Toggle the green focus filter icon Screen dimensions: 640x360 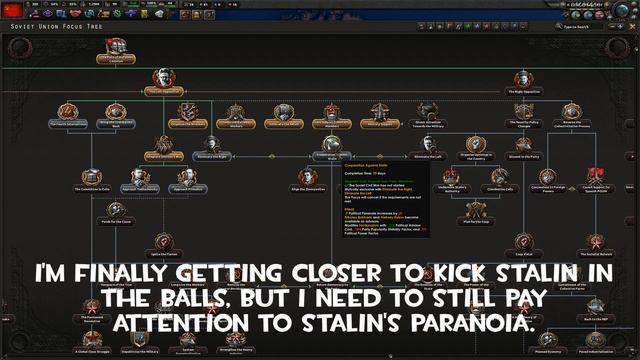(467, 27)
